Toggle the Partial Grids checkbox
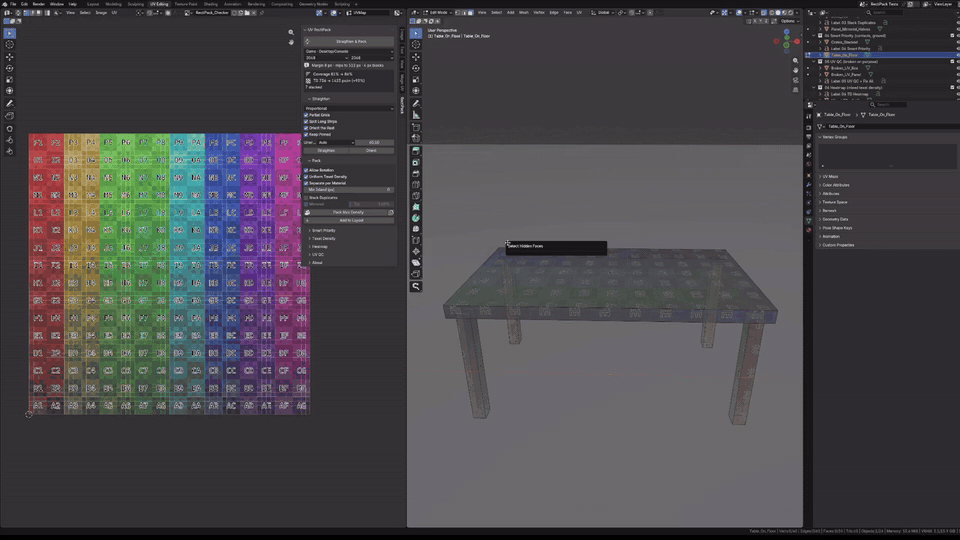The height and width of the screenshot is (540, 960). (306, 115)
